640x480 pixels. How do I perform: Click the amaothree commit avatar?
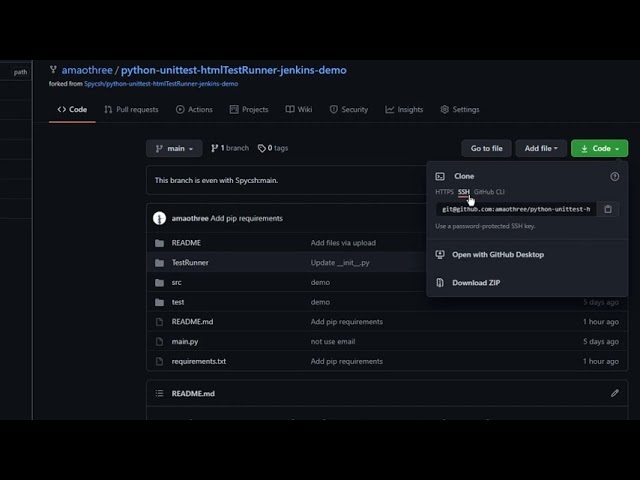159,218
